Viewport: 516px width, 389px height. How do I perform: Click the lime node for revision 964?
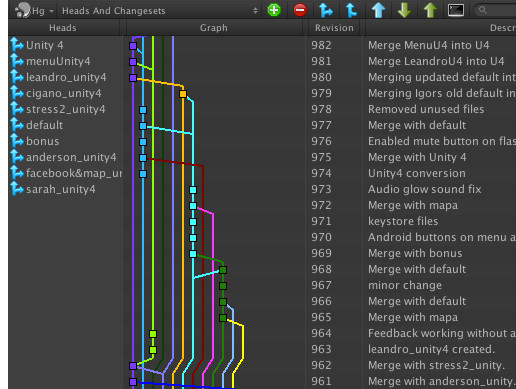coord(153,334)
